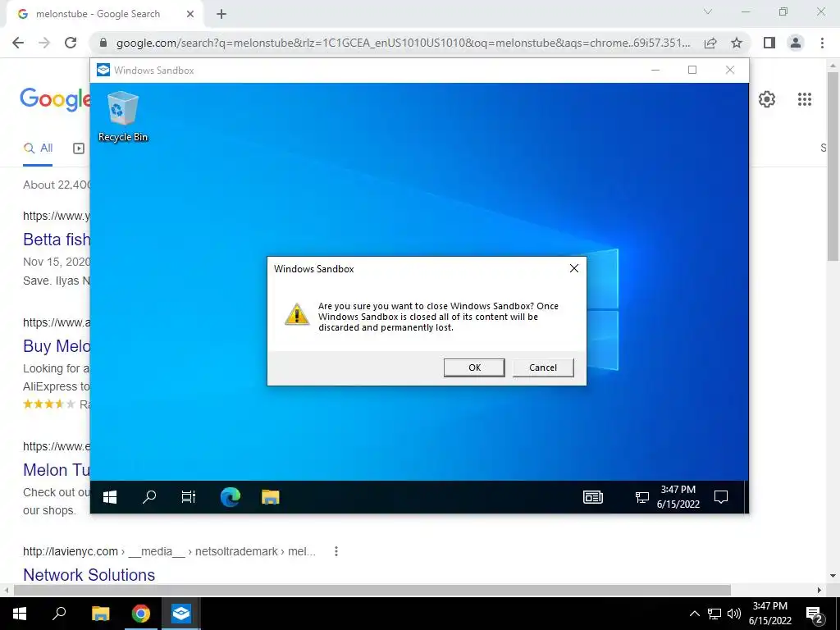840x630 pixels.
Task: Open options for the lavienyc.com result
Action: point(336,551)
